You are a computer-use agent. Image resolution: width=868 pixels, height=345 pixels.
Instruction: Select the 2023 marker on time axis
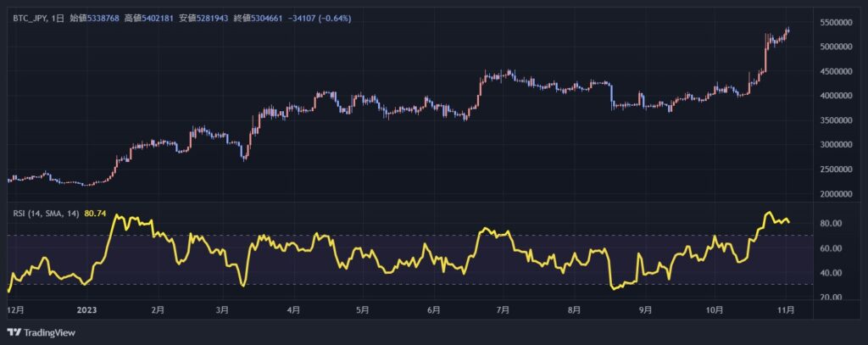point(86,310)
